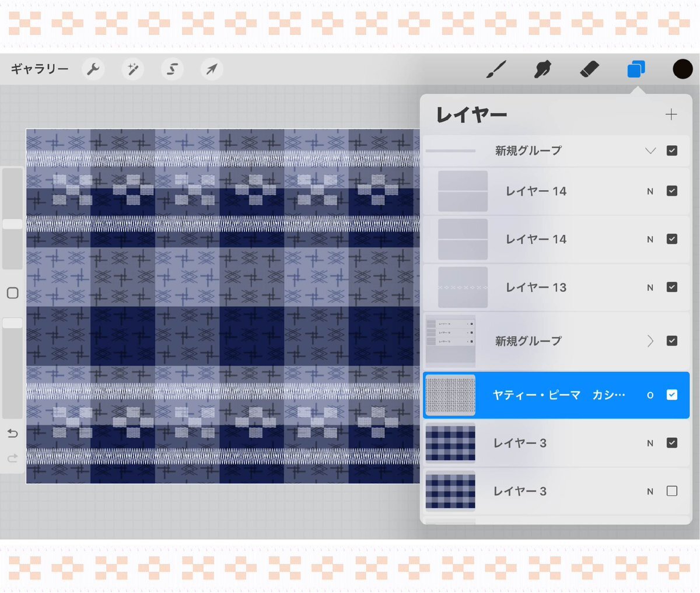Hide the expanded 新規グループ via its checkbox
Viewport: 700px width, 593px height.
point(672,151)
